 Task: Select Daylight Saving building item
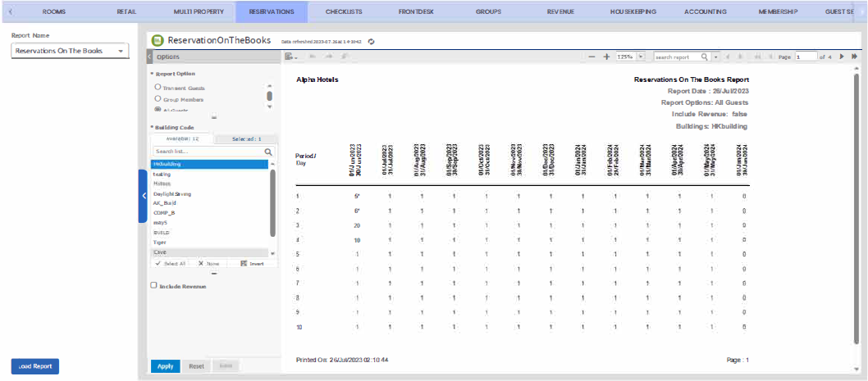(x=210, y=194)
